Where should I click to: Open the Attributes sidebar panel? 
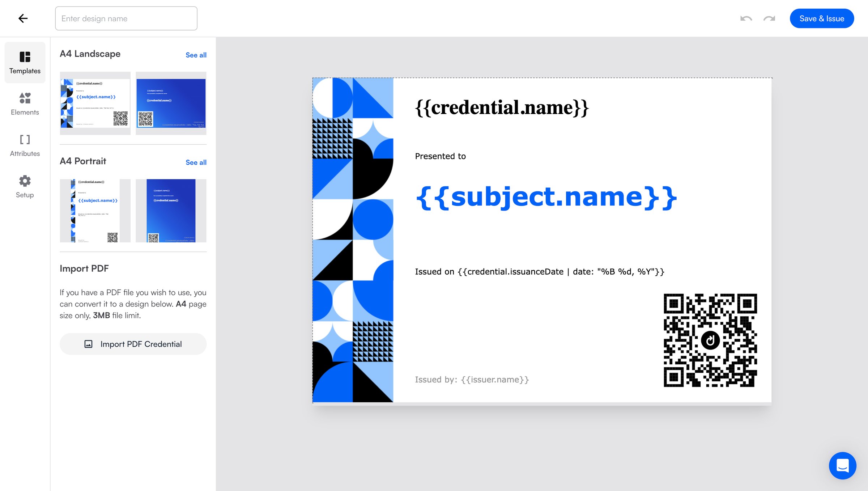25,145
